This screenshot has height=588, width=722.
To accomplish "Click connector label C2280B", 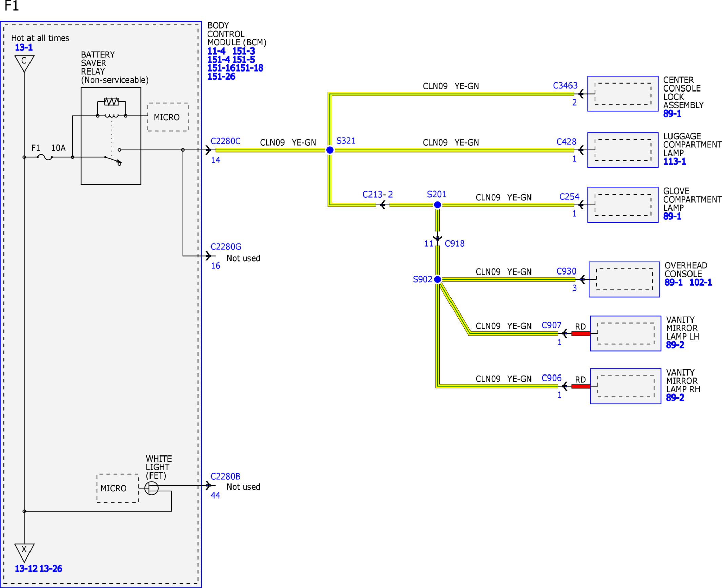I will [225, 476].
